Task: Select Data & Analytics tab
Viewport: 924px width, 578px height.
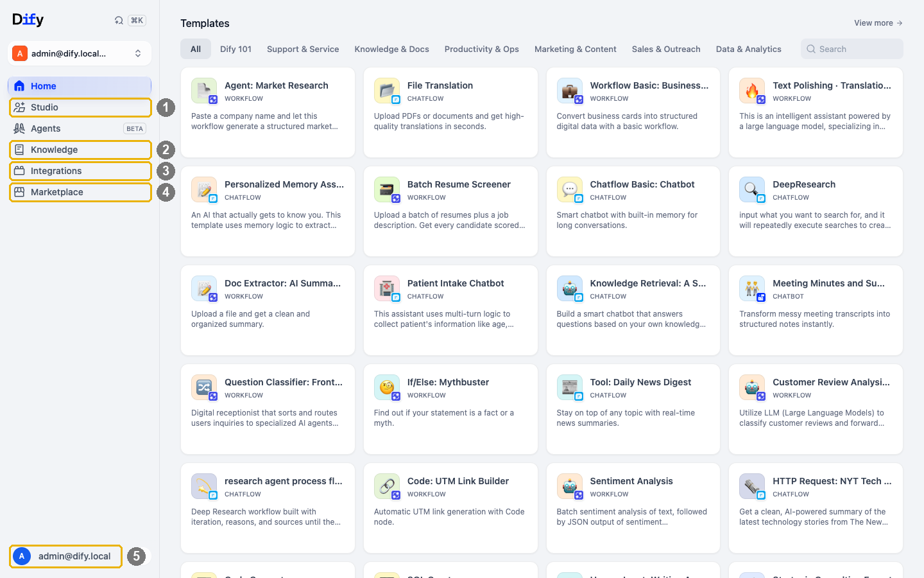Action: [748, 49]
